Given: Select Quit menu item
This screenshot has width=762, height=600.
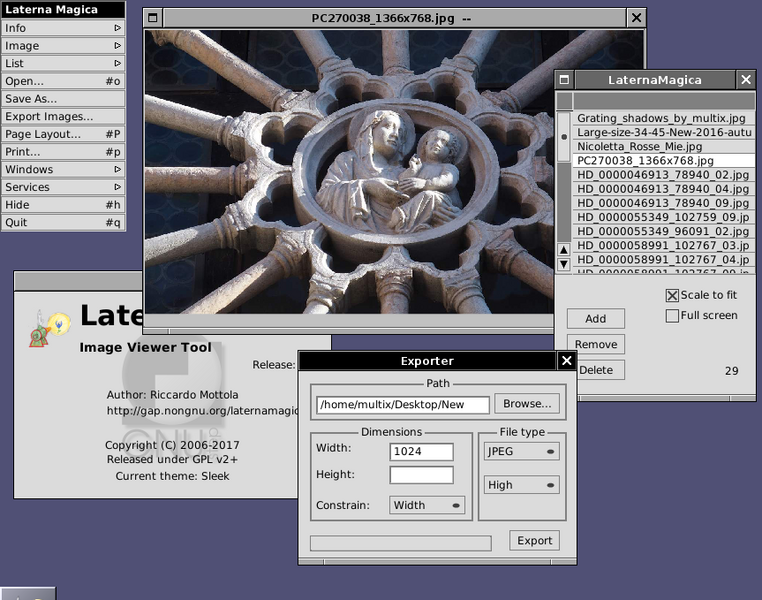Looking at the screenshot, I should (x=63, y=223).
